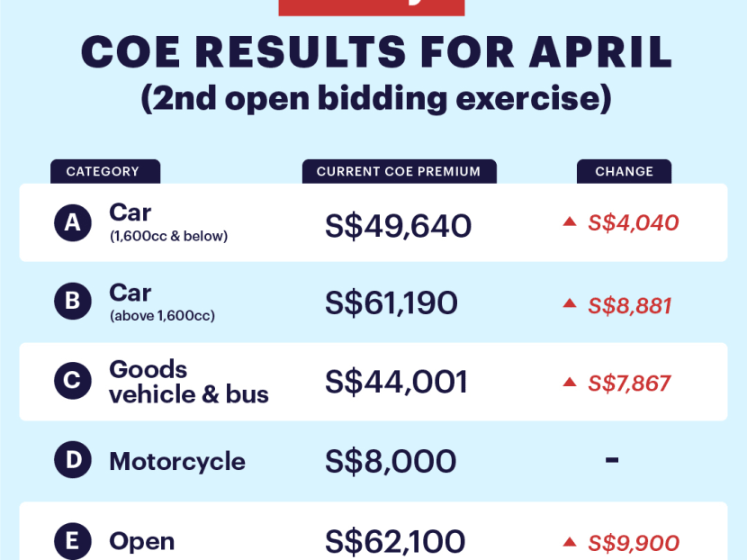Click red up arrow beside S$4,040
Viewport: 747px width, 560px height.
[569, 222]
